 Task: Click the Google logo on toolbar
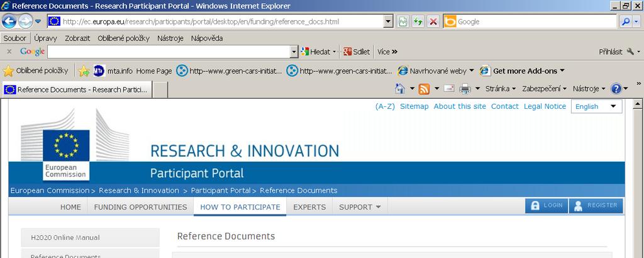coord(33,52)
